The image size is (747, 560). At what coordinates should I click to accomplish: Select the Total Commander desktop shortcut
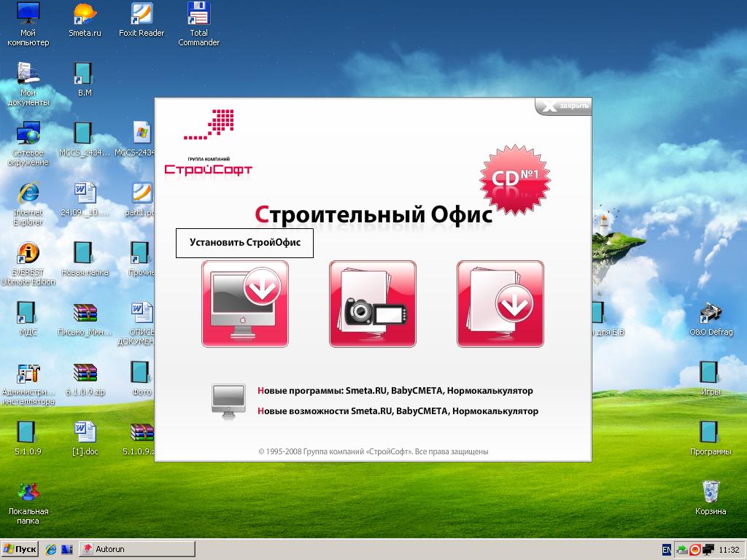pyautogui.click(x=198, y=24)
